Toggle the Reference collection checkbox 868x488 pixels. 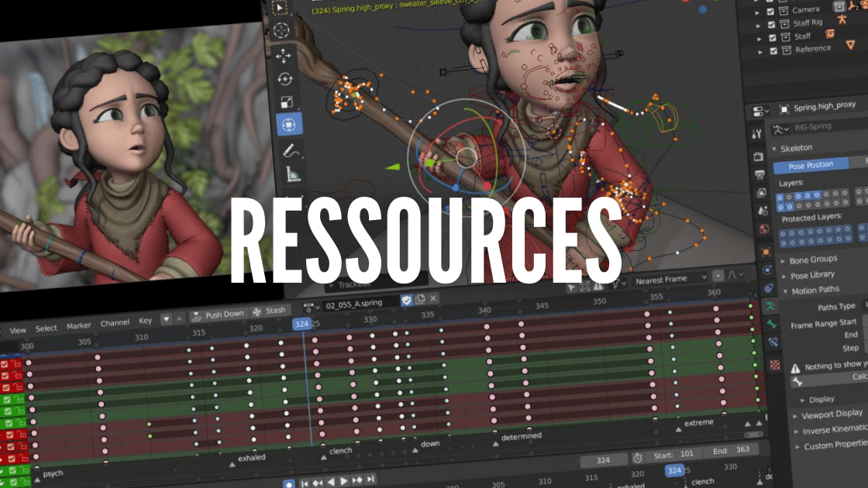[773, 51]
